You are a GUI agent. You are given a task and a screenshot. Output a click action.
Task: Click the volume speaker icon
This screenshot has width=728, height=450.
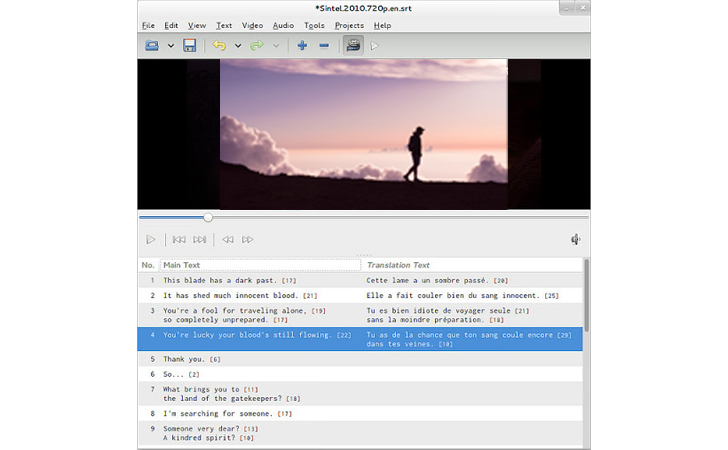coord(576,239)
